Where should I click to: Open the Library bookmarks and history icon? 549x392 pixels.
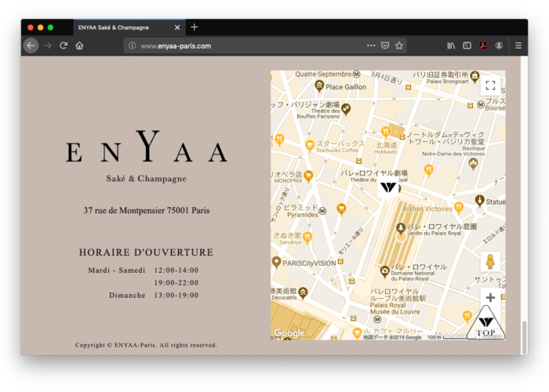coord(452,45)
